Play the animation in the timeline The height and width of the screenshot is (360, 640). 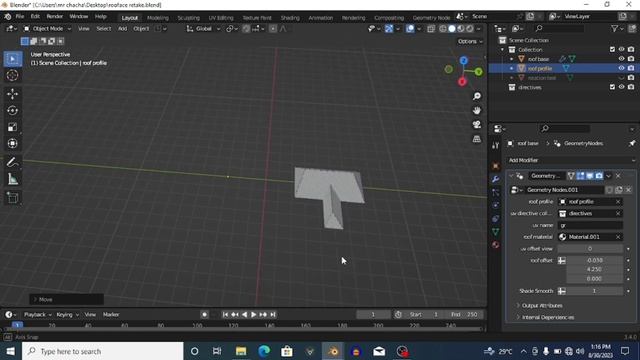253,315
